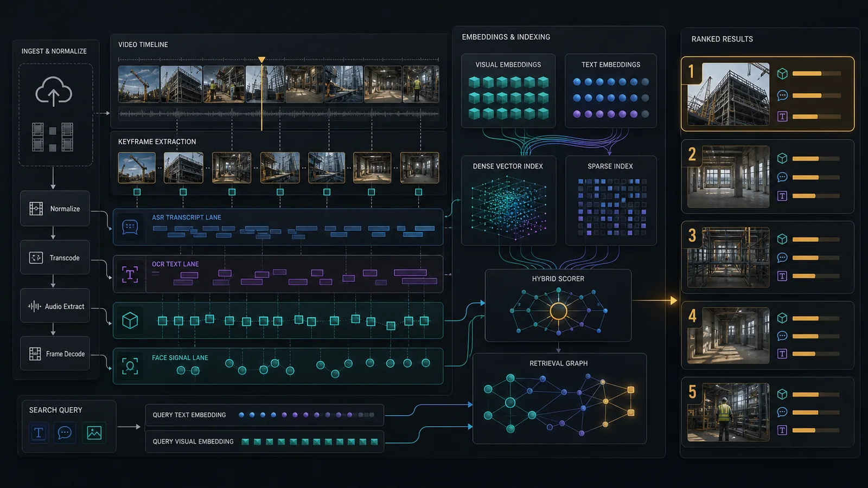Open ranked result 1 building thumbnail
This screenshot has width=868, height=488.
728,94
